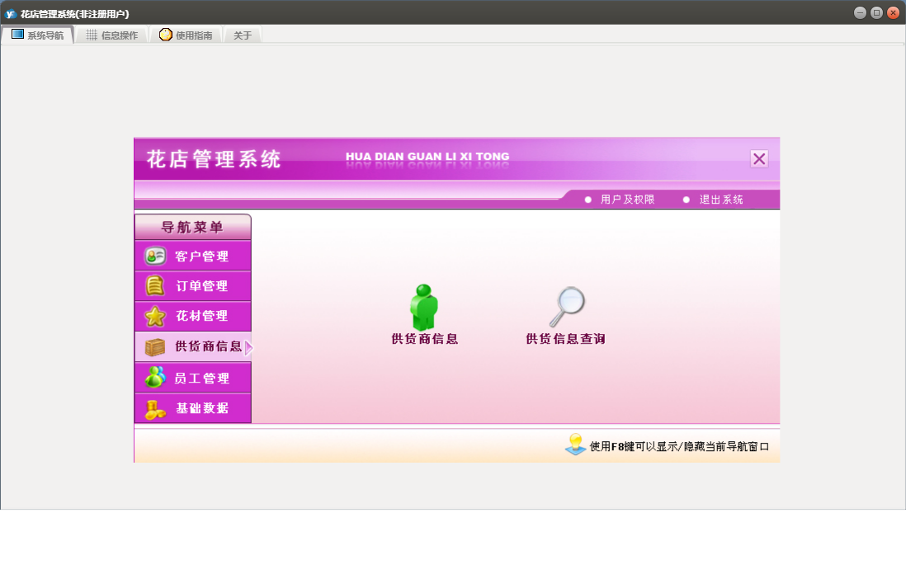Click the 基础数据 coins icon

click(x=155, y=408)
